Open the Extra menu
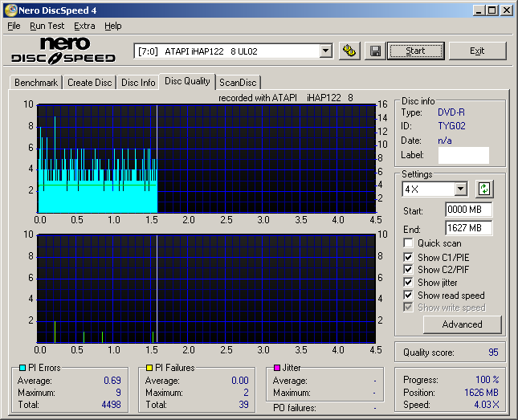Viewport: 518px width, 420px height. click(x=84, y=26)
